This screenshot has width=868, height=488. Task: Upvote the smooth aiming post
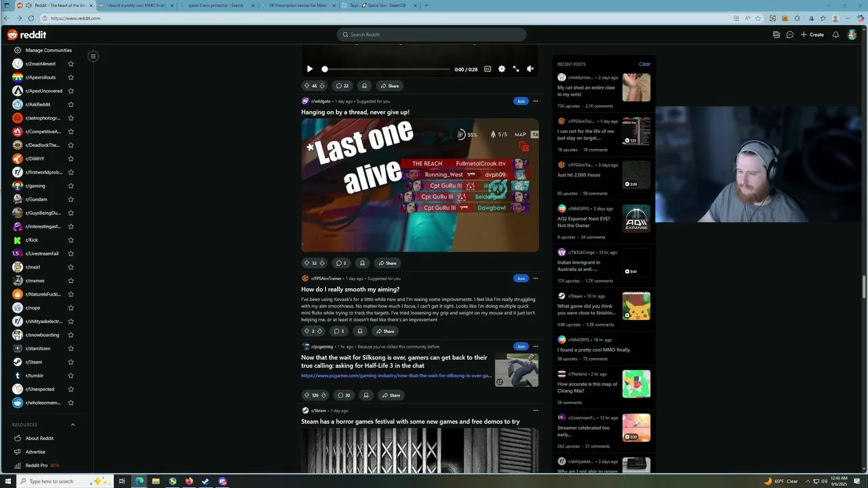[307, 331]
